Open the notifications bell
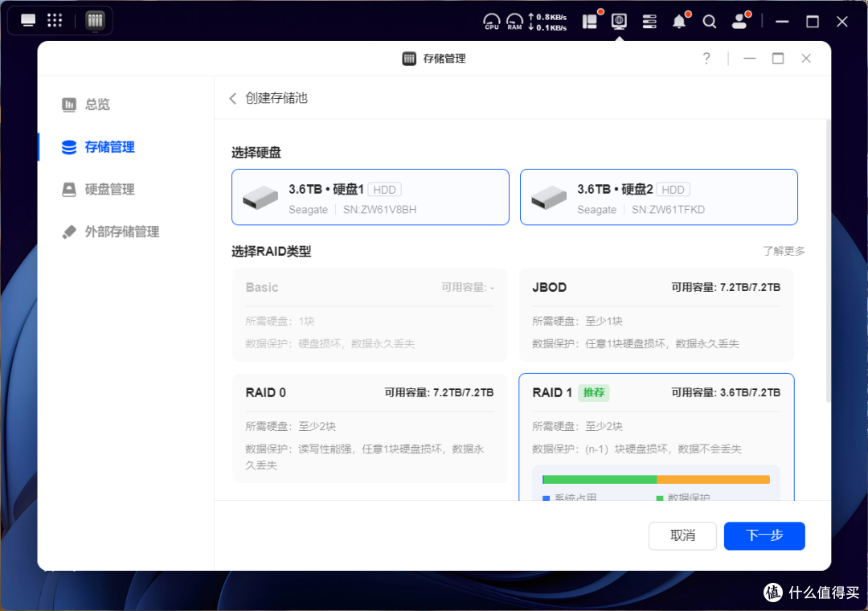 click(x=680, y=20)
